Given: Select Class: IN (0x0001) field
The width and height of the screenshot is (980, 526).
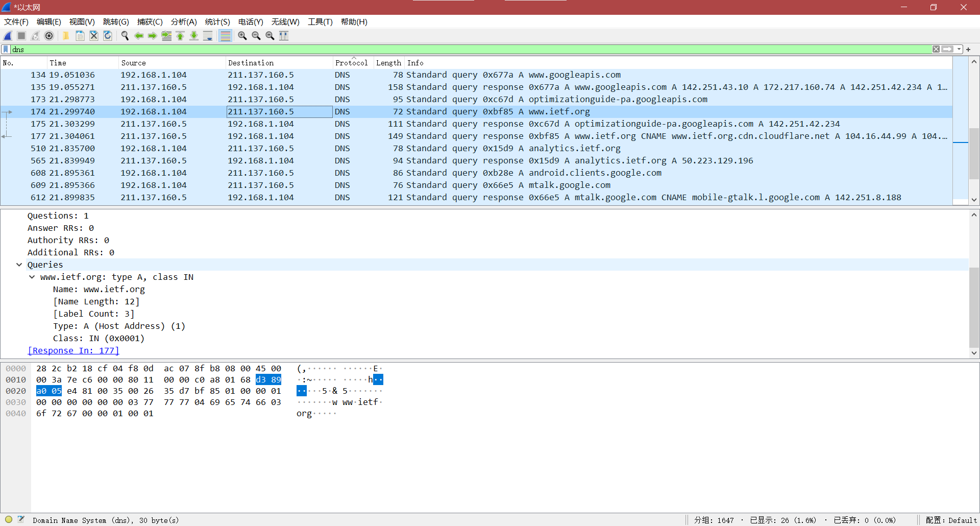Looking at the screenshot, I should pos(99,338).
